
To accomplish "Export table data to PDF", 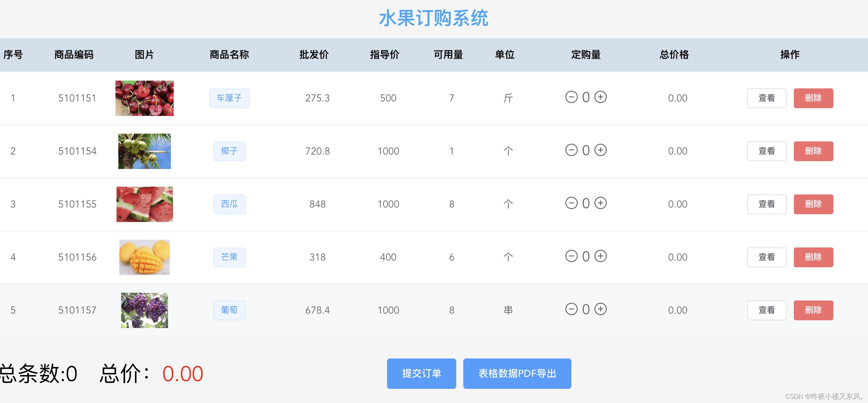I will pos(517,373).
